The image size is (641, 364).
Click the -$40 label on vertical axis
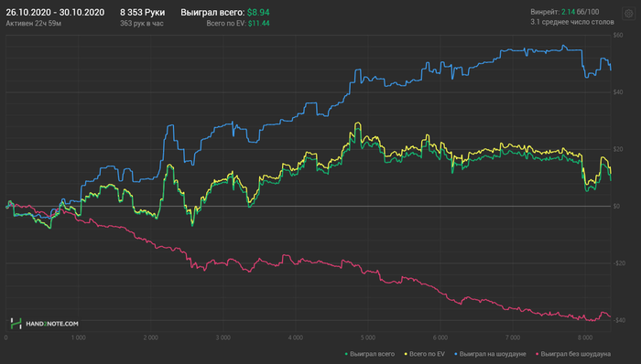[618, 320]
